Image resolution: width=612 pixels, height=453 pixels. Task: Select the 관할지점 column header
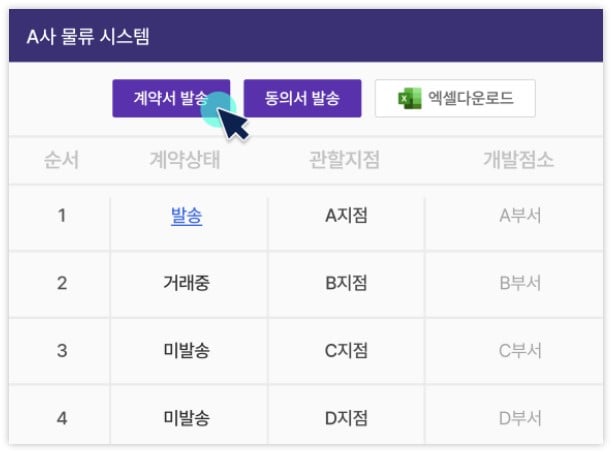pyautogui.click(x=344, y=160)
